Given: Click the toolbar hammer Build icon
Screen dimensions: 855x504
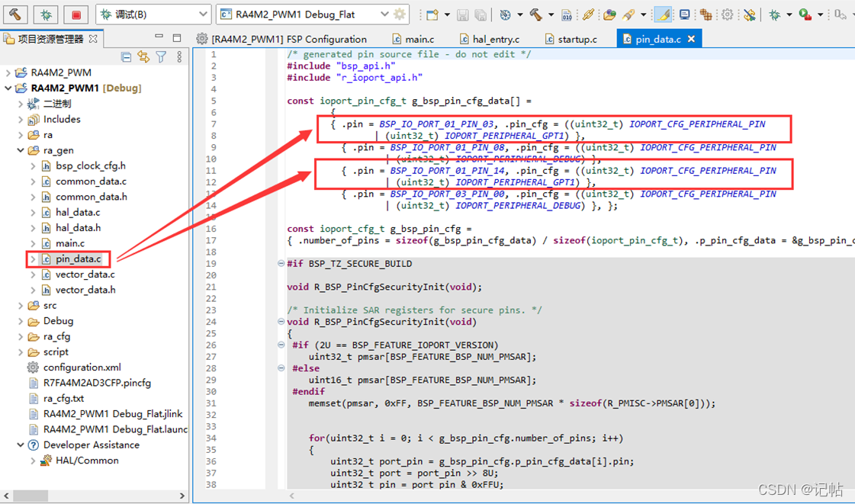Looking at the screenshot, I should tap(535, 14).
